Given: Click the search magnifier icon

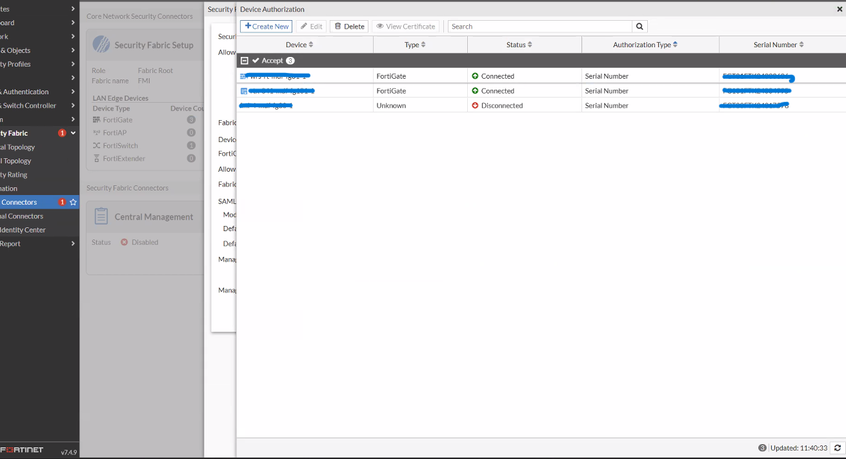Looking at the screenshot, I should tap(639, 26).
